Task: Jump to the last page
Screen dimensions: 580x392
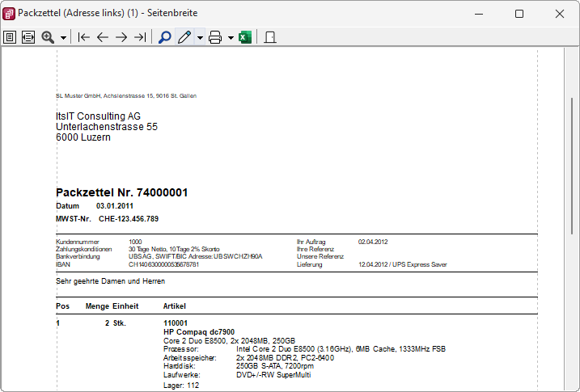Action: tap(140, 37)
